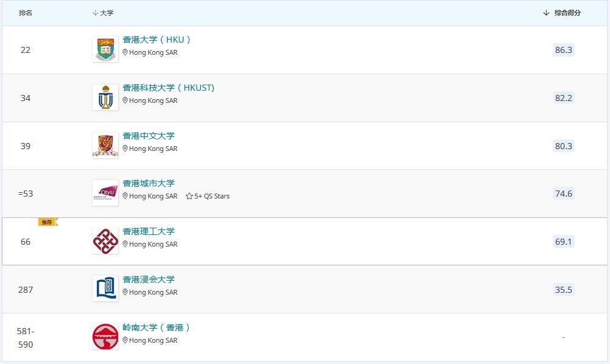This screenshot has height=364, width=610.
Task: Click the rank number 34
Action: pos(26,98)
